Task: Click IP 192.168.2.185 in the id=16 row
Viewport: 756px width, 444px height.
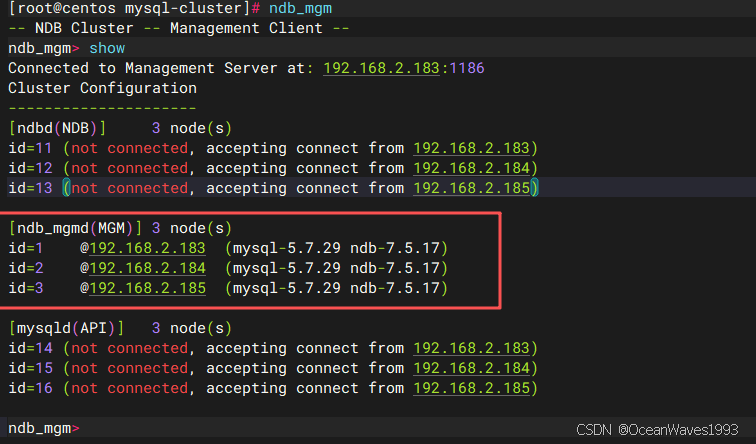Action: pos(471,388)
